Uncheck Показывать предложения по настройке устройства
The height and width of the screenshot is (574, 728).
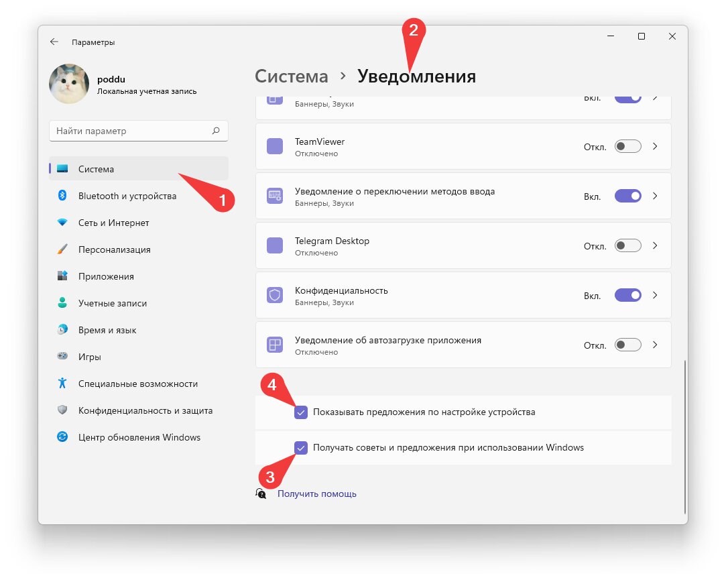301,412
